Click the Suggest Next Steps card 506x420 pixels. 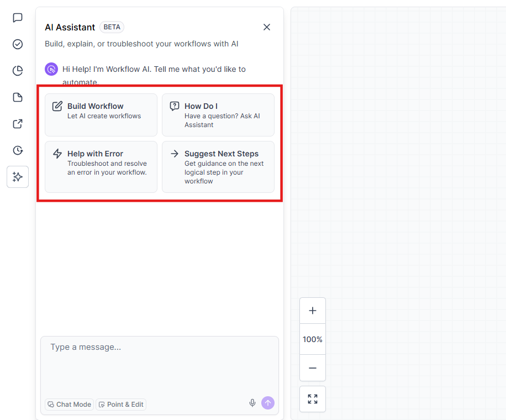click(x=218, y=167)
